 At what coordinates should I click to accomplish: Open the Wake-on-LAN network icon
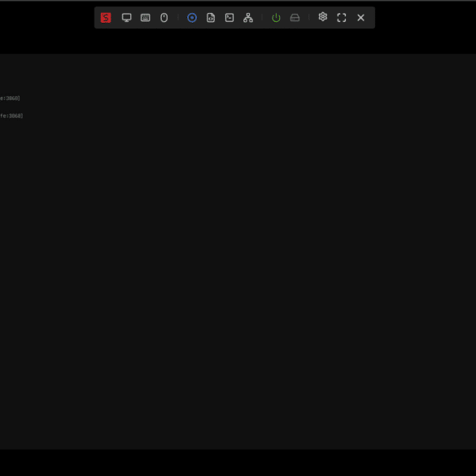248,18
